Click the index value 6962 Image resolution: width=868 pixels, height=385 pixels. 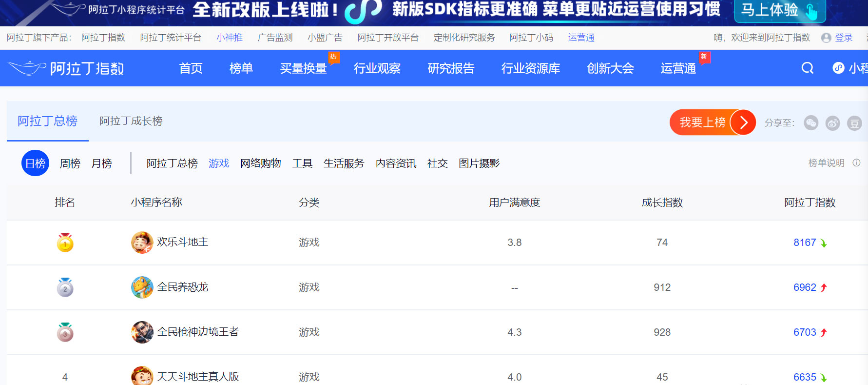coord(805,287)
